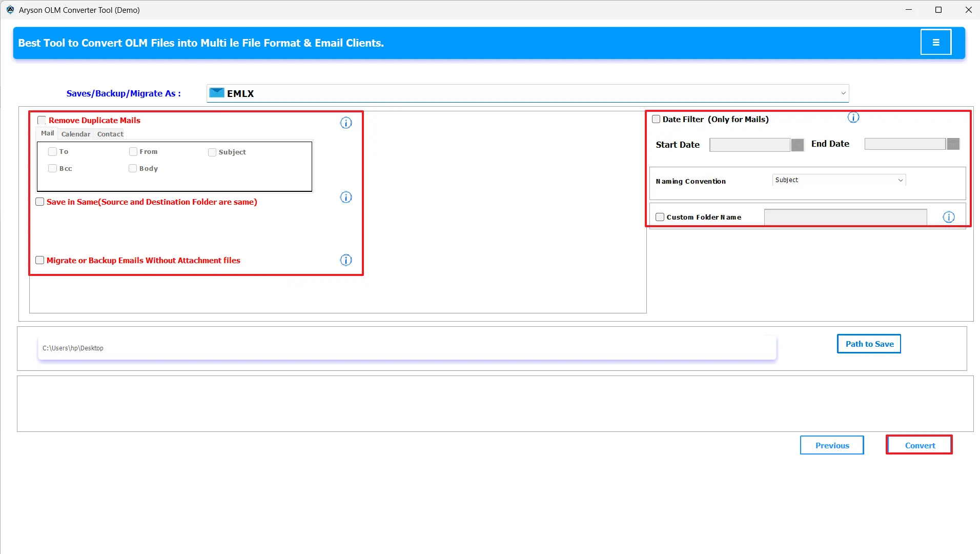Click the Naming Convention label

coord(690,181)
